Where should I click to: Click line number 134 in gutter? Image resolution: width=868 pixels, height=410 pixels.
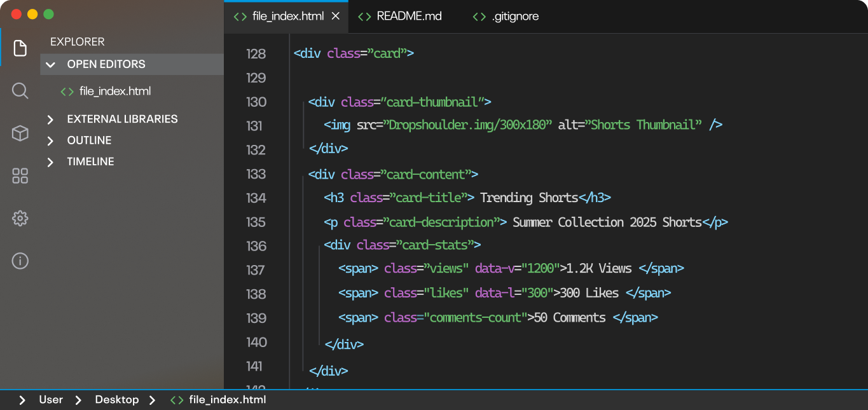coord(256,198)
